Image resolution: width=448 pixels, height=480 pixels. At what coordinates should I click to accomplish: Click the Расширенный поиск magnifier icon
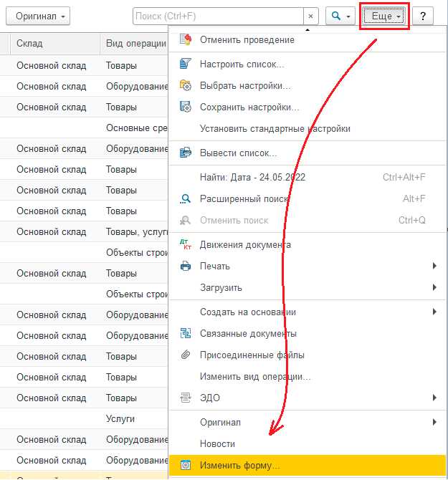185,198
